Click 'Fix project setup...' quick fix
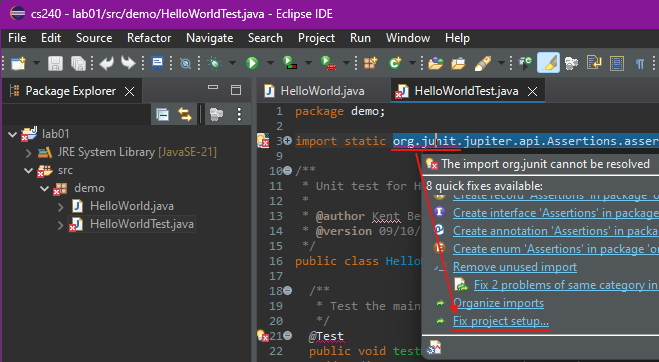The height and width of the screenshot is (362, 659). (501, 321)
